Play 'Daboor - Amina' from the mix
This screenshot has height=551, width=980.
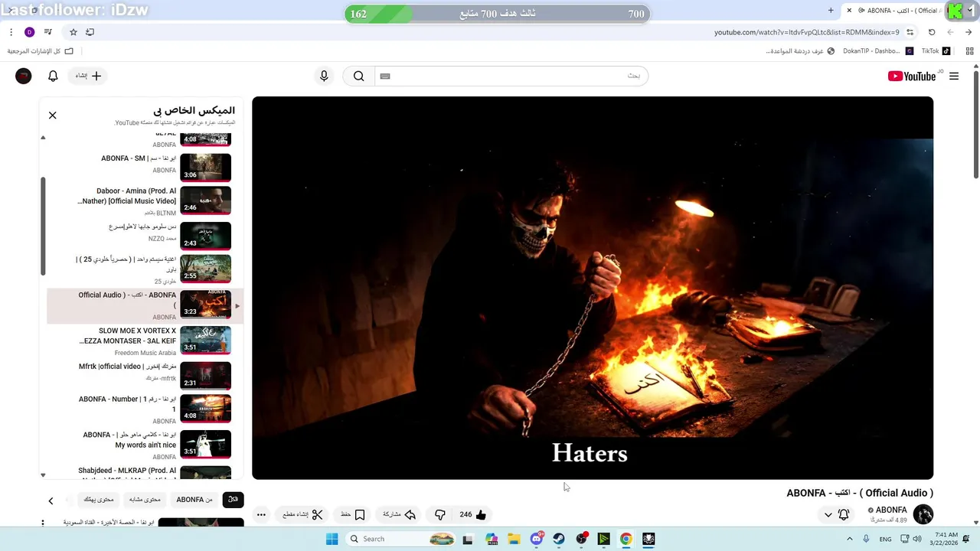pos(145,201)
